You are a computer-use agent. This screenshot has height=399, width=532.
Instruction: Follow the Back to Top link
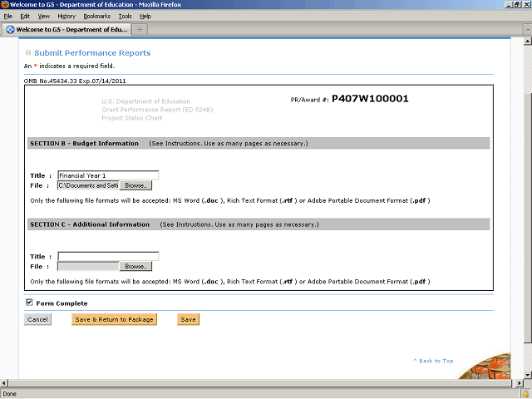click(433, 361)
